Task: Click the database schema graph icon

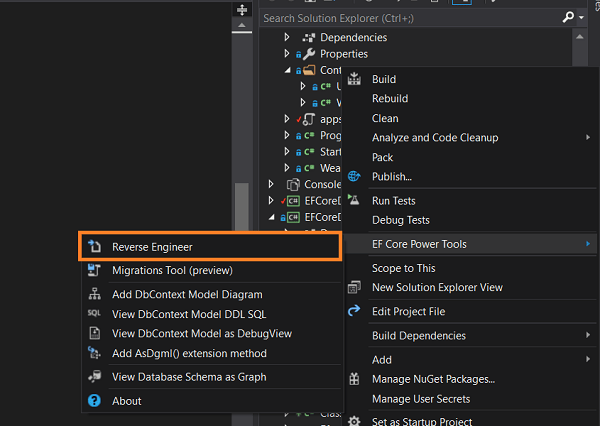Action: [x=94, y=377]
